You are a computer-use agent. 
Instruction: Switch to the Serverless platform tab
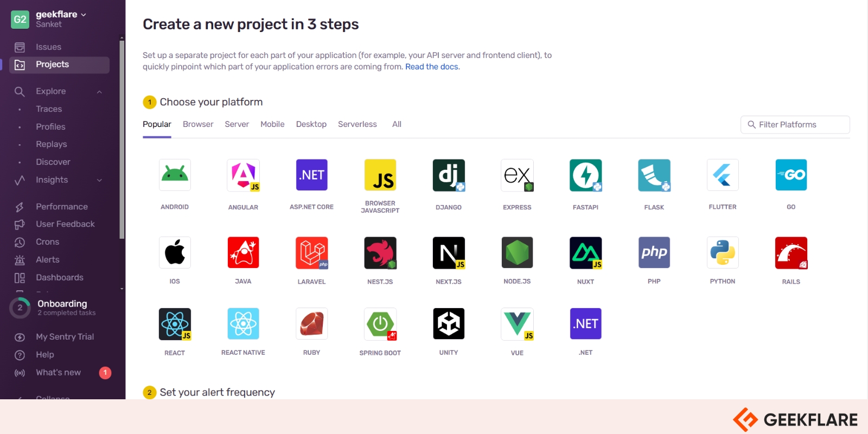tap(357, 124)
